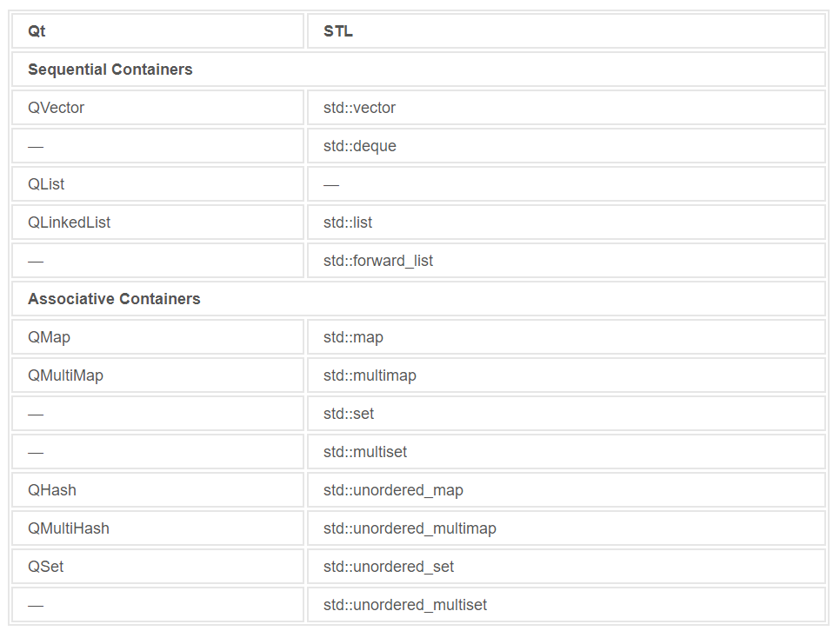Click the QLinkedList table cell

[x=70, y=223]
